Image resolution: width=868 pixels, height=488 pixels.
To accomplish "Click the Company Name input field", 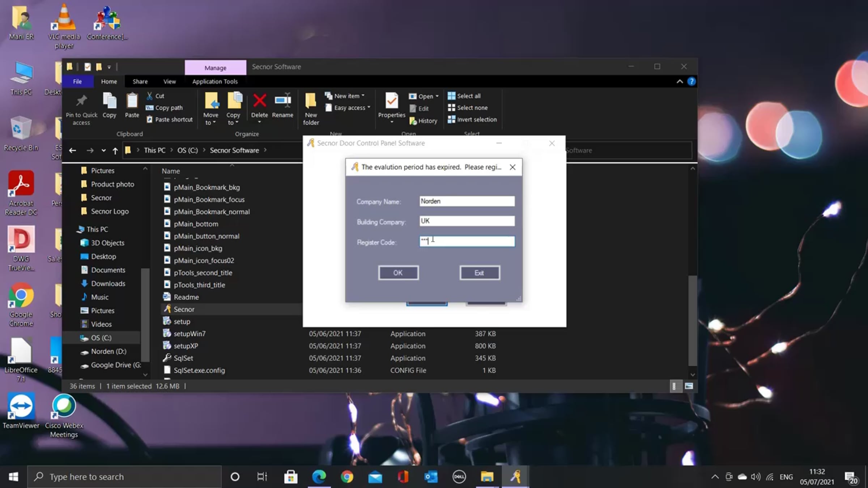I will [467, 201].
